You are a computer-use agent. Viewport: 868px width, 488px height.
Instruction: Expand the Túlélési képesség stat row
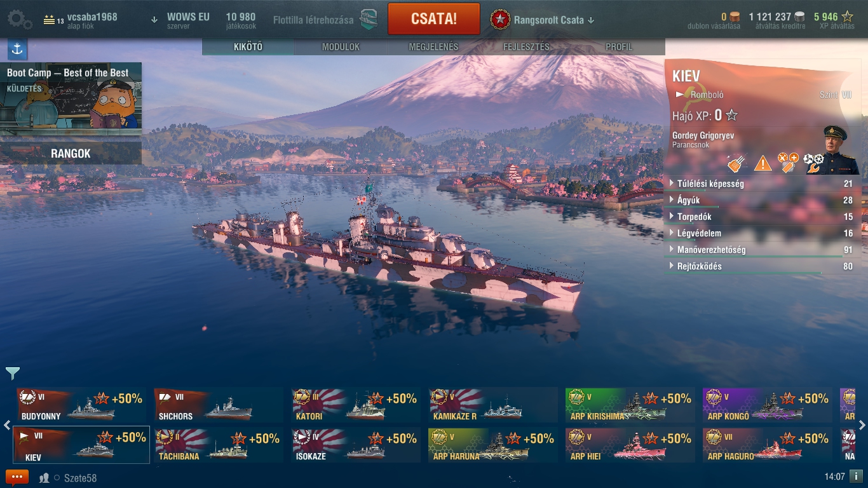pyautogui.click(x=761, y=184)
